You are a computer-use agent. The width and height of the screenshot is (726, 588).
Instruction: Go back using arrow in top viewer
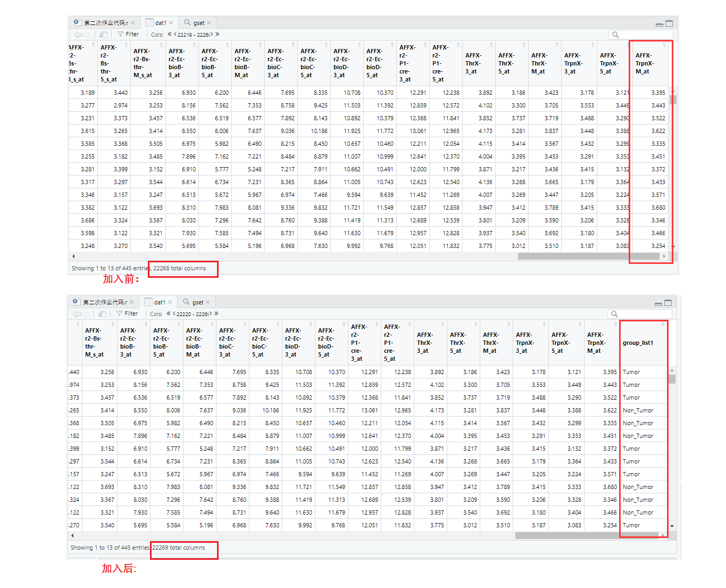(78, 35)
